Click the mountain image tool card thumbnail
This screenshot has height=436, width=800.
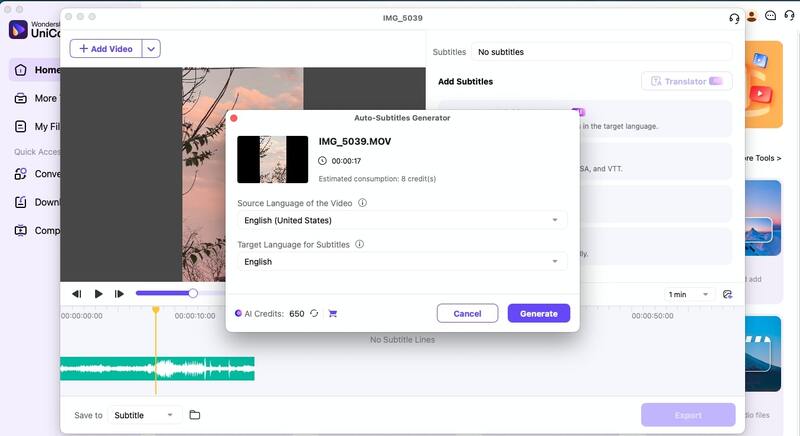pos(763,218)
